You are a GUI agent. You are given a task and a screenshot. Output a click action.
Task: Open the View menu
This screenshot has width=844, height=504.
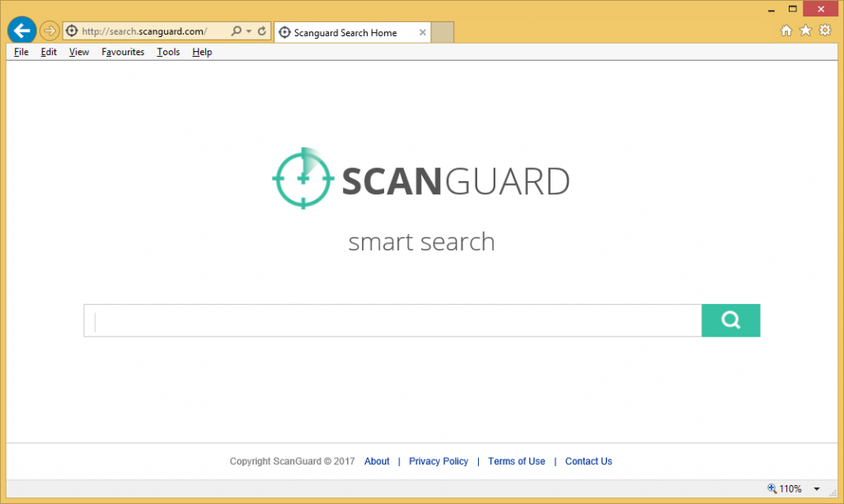[x=79, y=52]
